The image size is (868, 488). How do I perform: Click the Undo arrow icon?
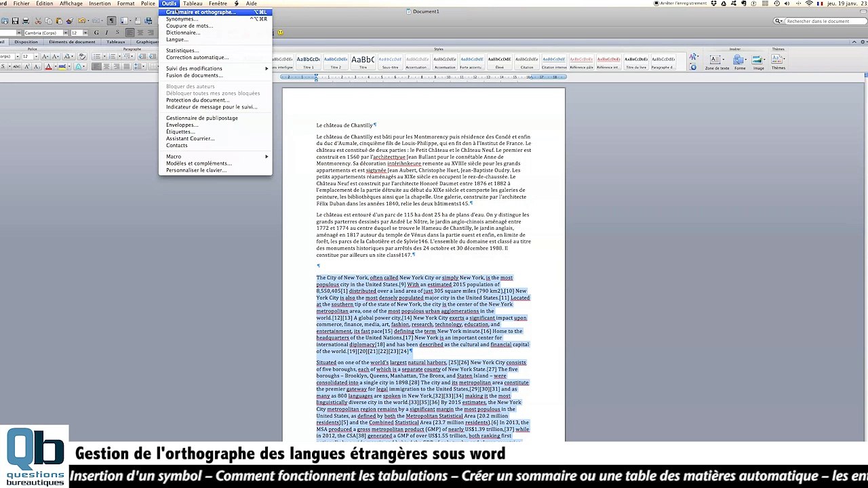pyautogui.click(x=81, y=21)
